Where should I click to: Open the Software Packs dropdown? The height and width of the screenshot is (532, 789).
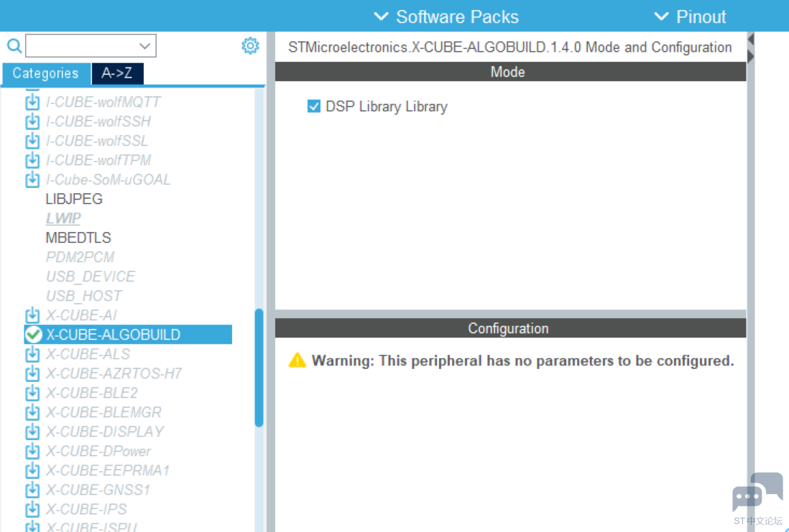[446, 17]
